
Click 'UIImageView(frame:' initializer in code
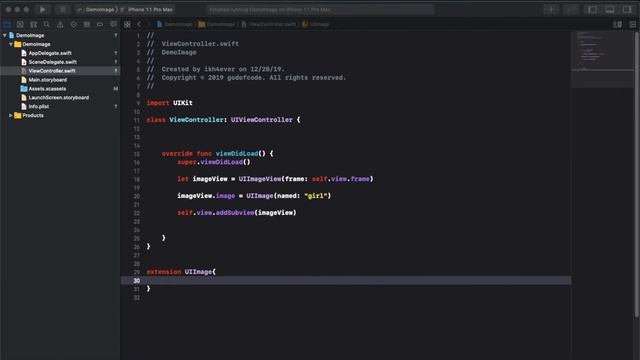pyautogui.click(x=273, y=179)
